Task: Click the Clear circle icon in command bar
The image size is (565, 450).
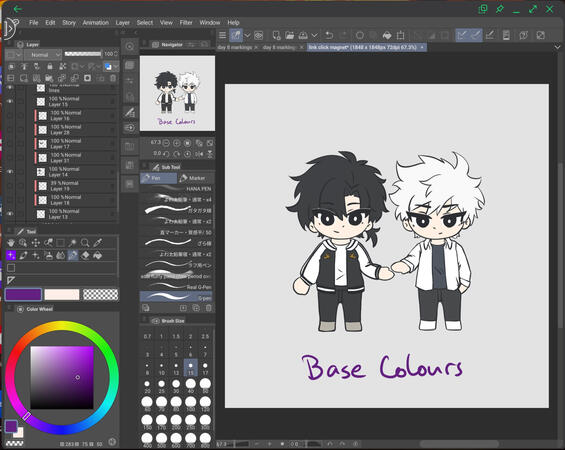Action: (360, 35)
